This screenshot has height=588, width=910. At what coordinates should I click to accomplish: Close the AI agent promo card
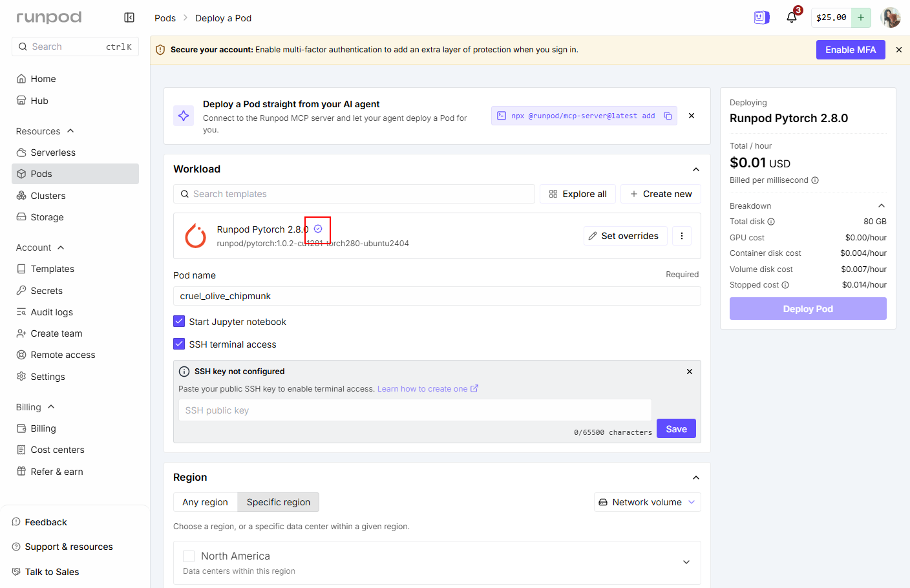coord(692,116)
